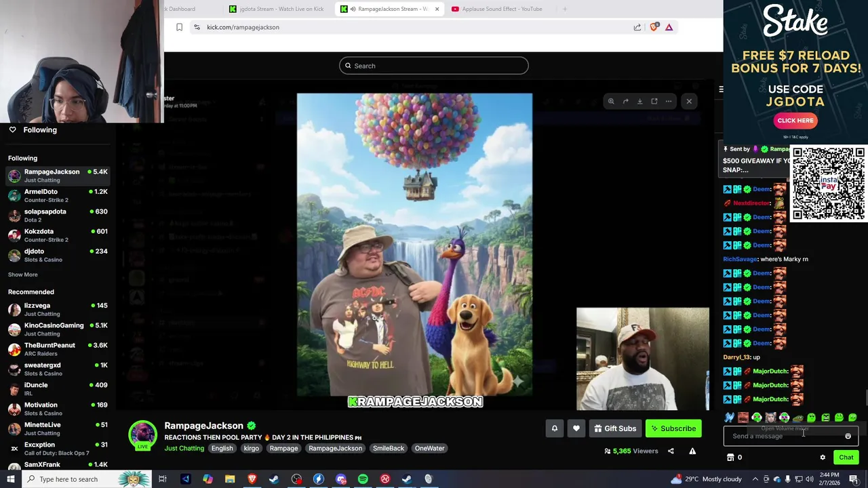Expand Show More under Following
The width and height of the screenshot is (868, 488).
click(23, 274)
